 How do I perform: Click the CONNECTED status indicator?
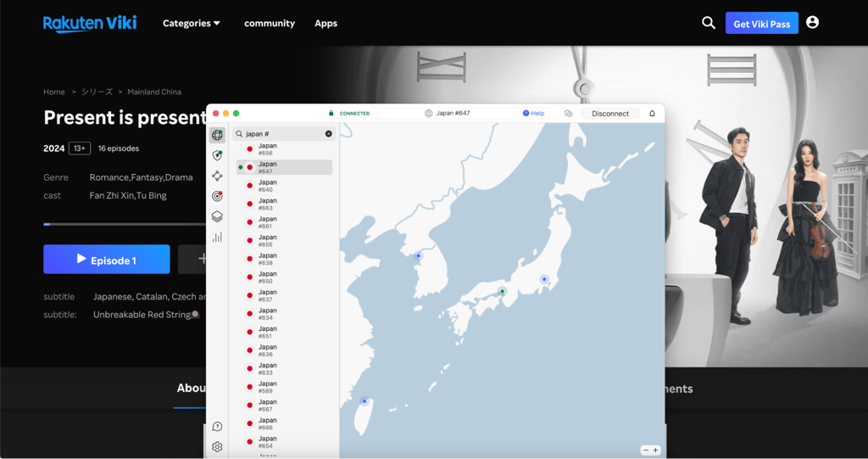[349, 113]
